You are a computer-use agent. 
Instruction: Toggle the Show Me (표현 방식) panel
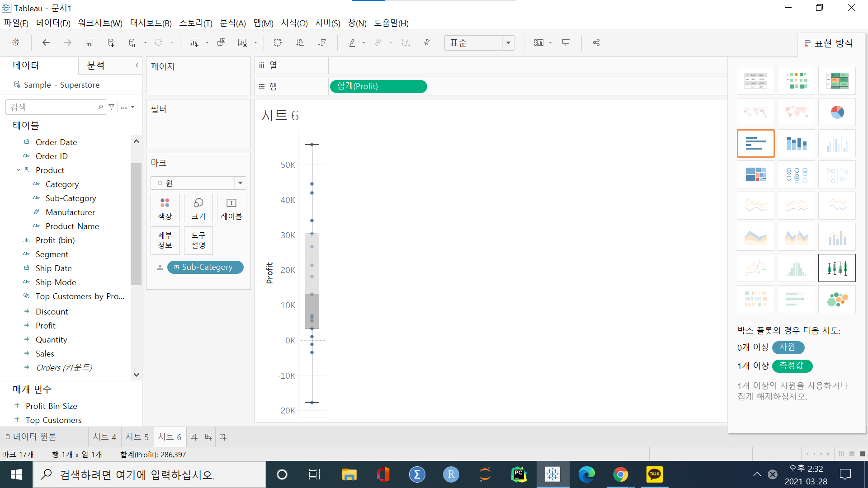coord(829,43)
